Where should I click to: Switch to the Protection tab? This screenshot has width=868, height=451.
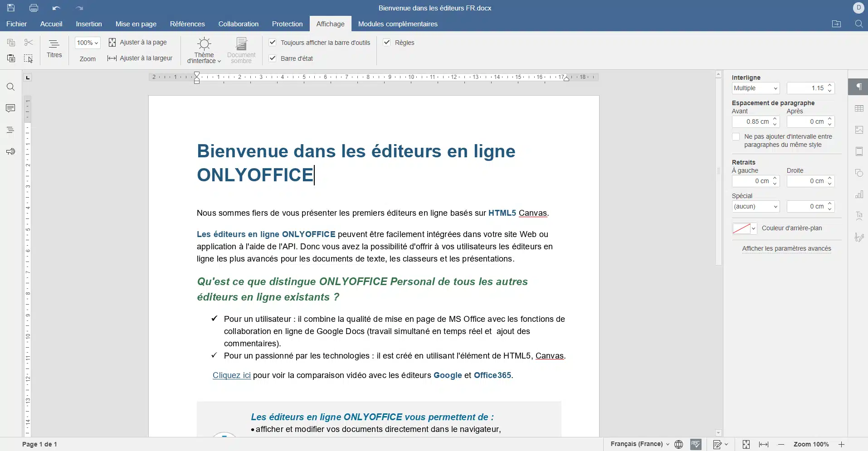[288, 24]
